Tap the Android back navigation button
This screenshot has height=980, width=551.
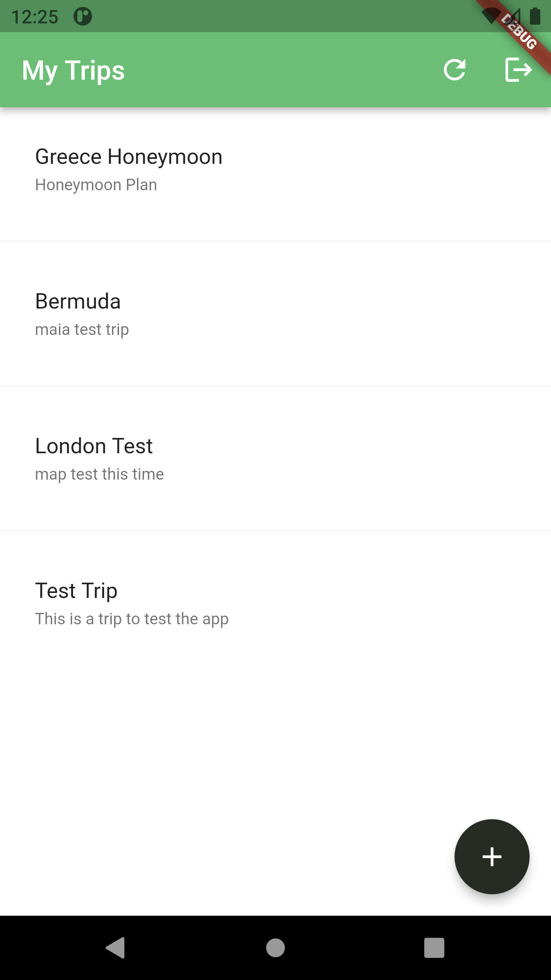click(x=116, y=948)
